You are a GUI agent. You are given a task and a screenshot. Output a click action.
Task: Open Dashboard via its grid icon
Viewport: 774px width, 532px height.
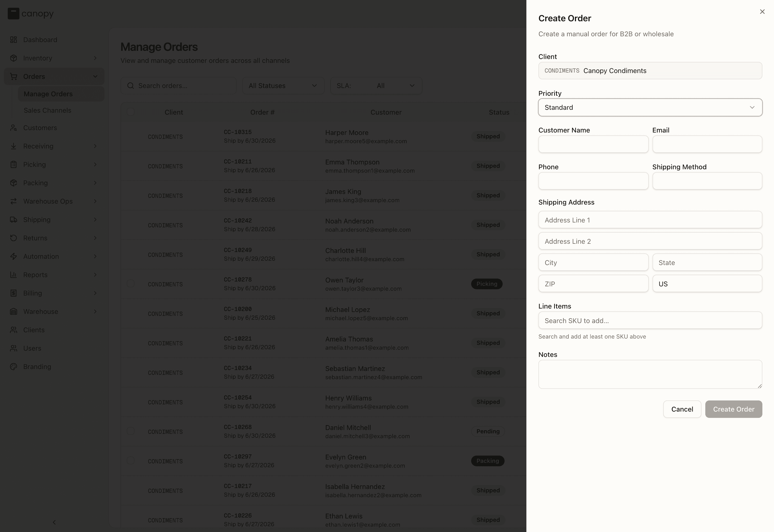pyautogui.click(x=13, y=40)
